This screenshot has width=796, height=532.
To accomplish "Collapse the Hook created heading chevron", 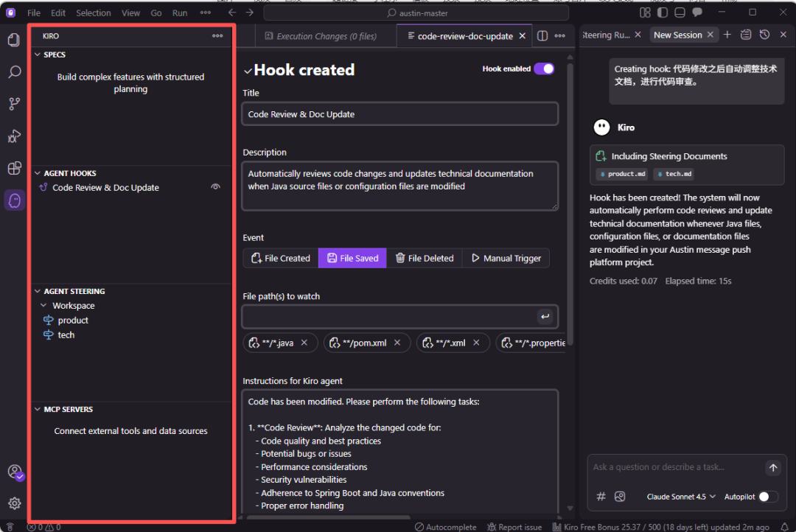I will (248, 71).
